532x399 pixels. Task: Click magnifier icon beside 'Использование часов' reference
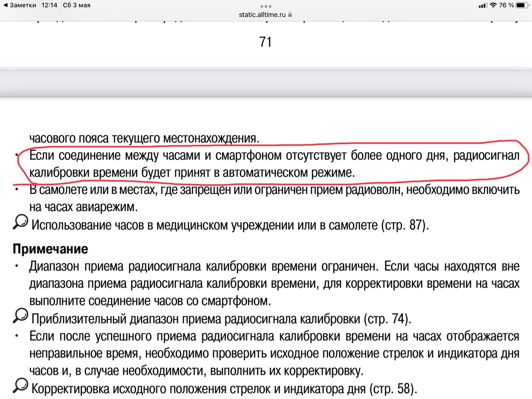(x=20, y=222)
